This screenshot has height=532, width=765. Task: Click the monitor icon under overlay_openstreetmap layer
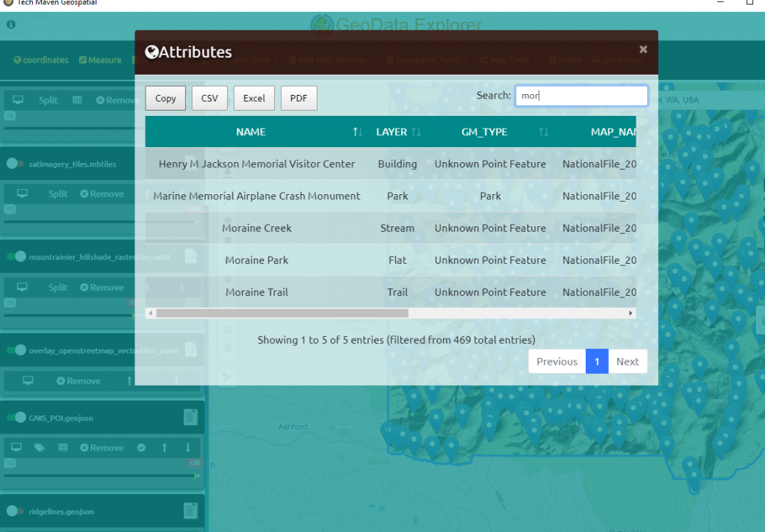pyautogui.click(x=28, y=381)
